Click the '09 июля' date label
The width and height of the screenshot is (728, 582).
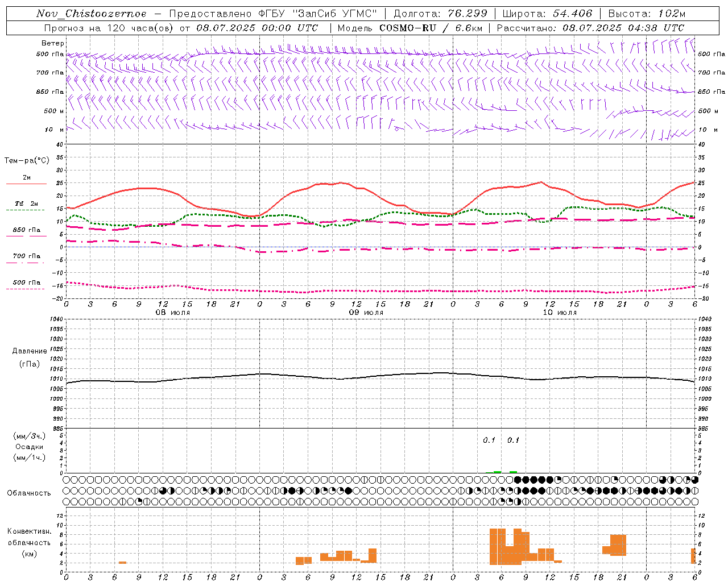click(x=366, y=313)
